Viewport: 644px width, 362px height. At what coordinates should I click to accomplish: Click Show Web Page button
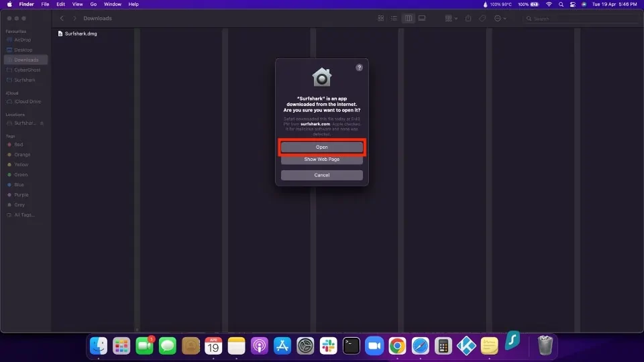pos(321,160)
